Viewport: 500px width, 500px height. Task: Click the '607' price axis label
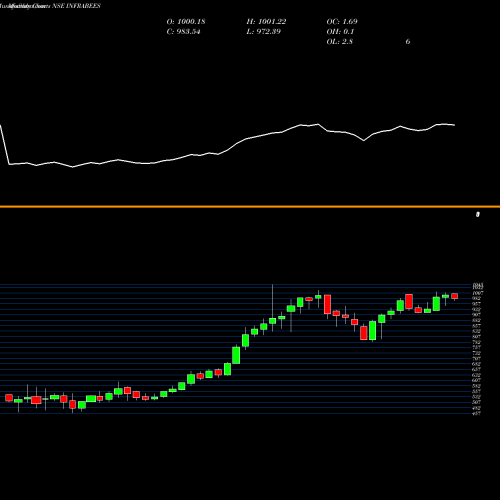pos(477,380)
